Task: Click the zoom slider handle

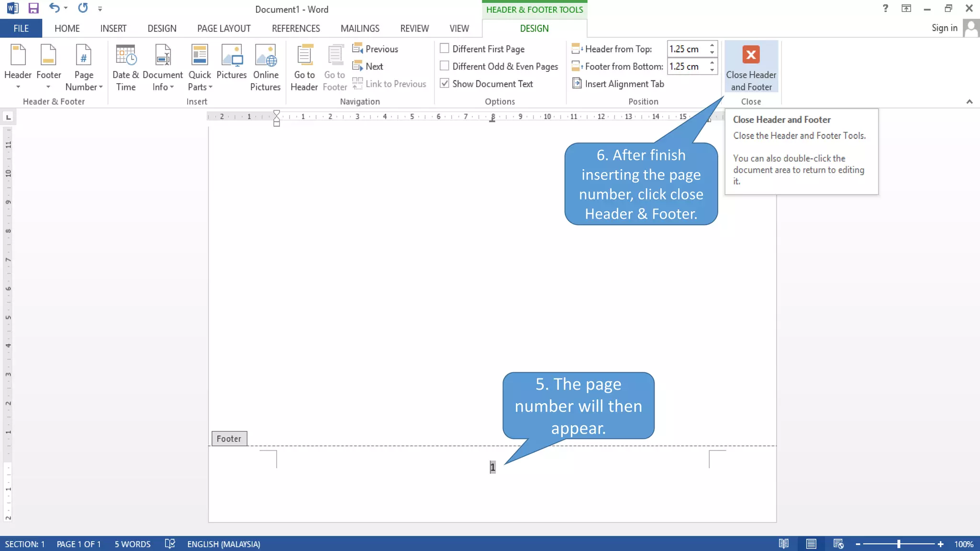Action: pos(899,544)
